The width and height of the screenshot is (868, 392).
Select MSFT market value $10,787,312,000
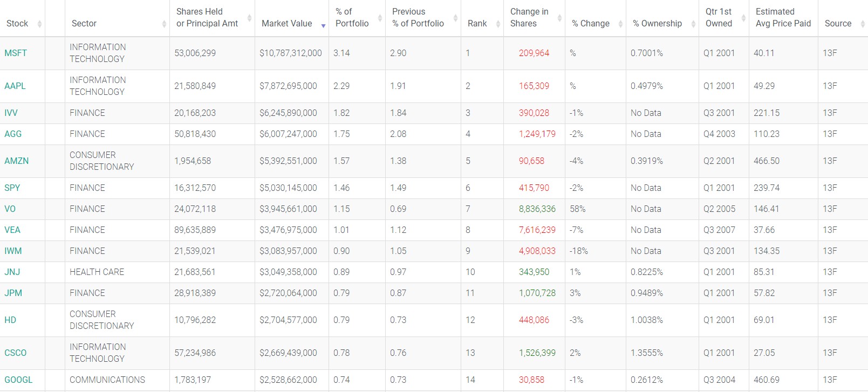(291, 53)
